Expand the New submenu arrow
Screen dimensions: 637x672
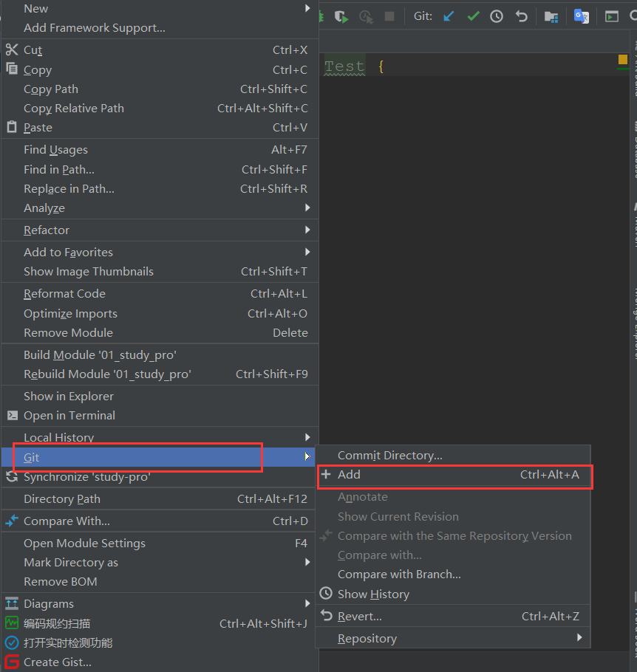[307, 8]
